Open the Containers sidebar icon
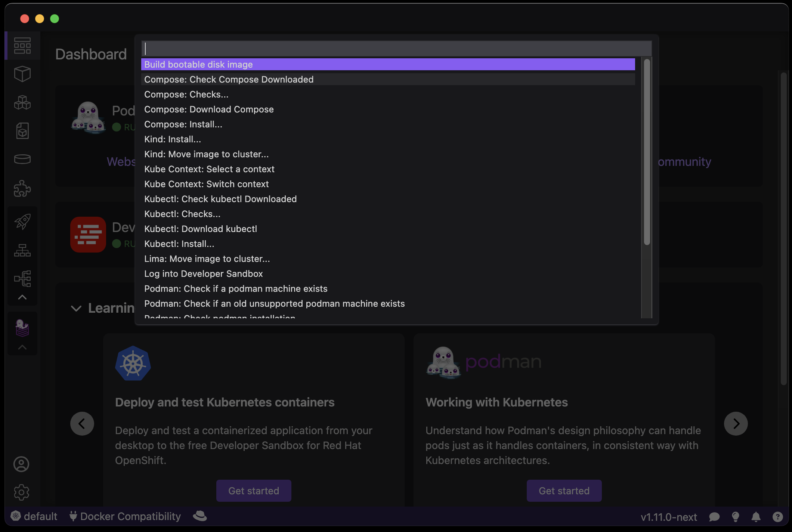Screen dimensions: 792x532 (22, 74)
